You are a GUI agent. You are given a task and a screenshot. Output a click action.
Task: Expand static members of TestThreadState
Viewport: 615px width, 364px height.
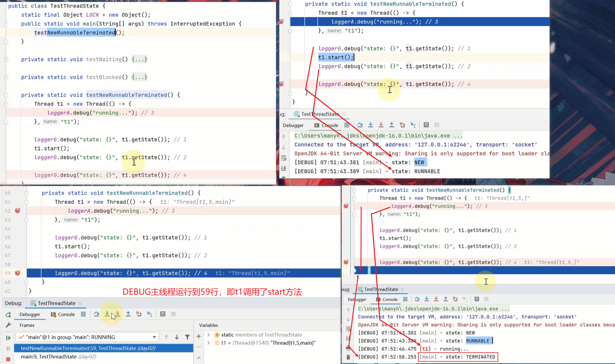point(208,335)
